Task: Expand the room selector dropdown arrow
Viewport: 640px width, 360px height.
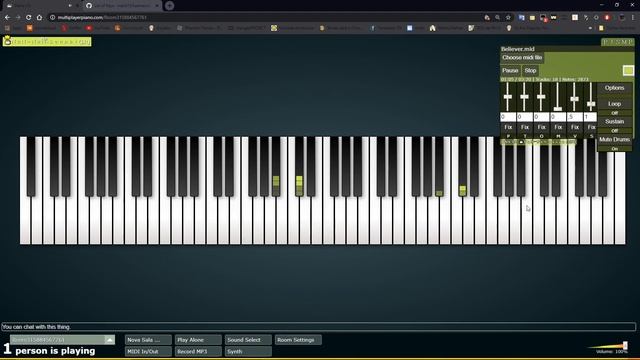Action: tap(110, 340)
